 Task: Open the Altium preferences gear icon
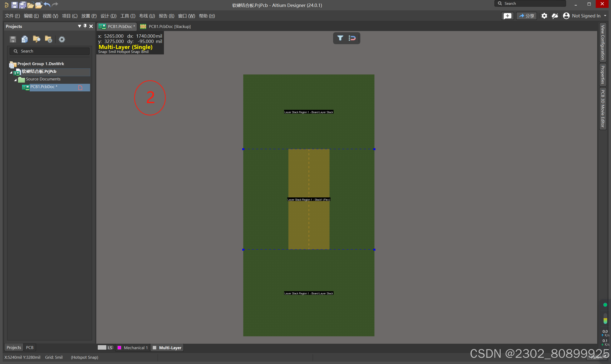pos(544,16)
